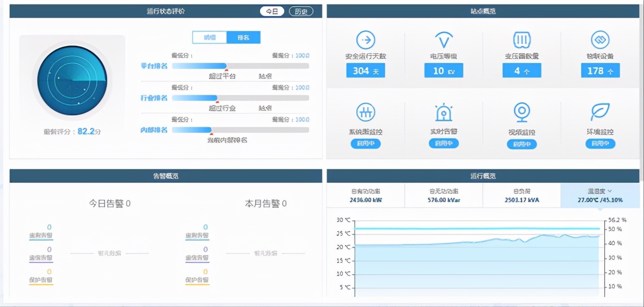
Task: Click the 本月告警 0 heading
Action: point(266,203)
